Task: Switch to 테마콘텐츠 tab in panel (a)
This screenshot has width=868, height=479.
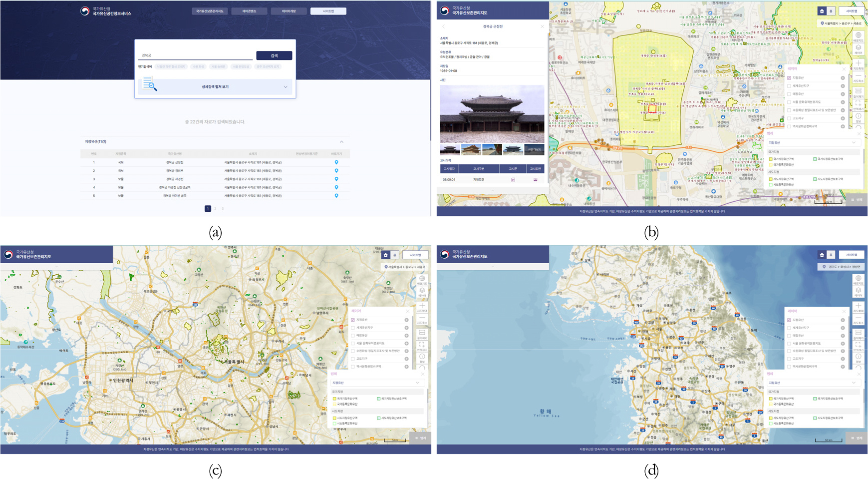Action: [249, 11]
